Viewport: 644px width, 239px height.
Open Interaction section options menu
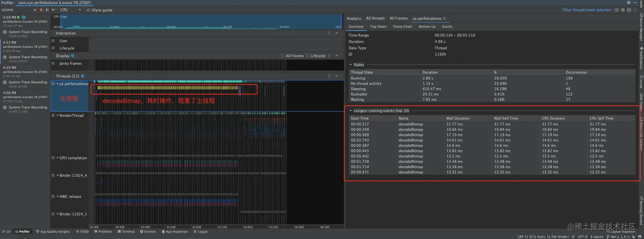tap(329, 33)
